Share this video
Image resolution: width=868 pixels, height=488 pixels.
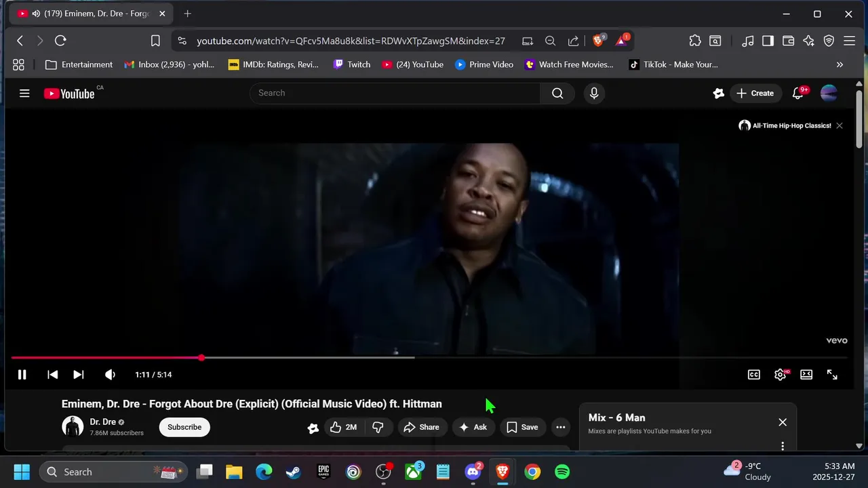[421, 427]
